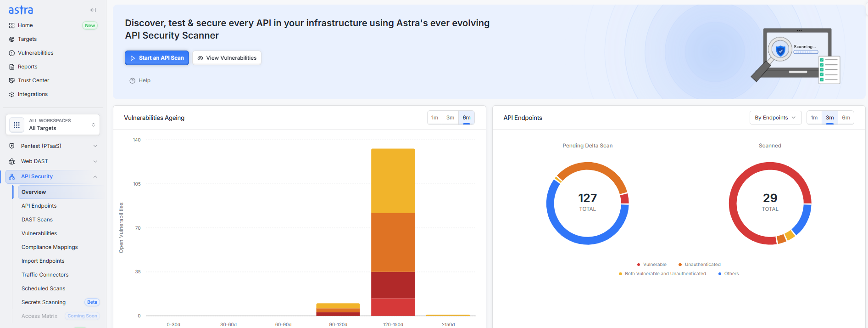Click Start an API Scan button
This screenshot has width=868, height=328.
pyautogui.click(x=157, y=58)
